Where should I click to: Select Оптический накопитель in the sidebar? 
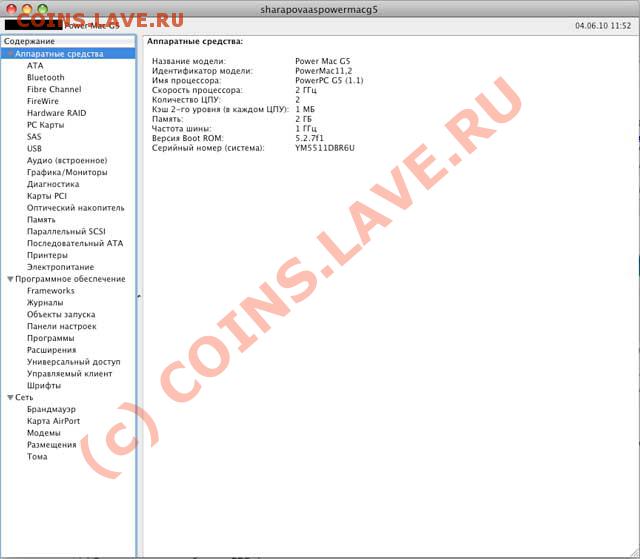[76, 208]
